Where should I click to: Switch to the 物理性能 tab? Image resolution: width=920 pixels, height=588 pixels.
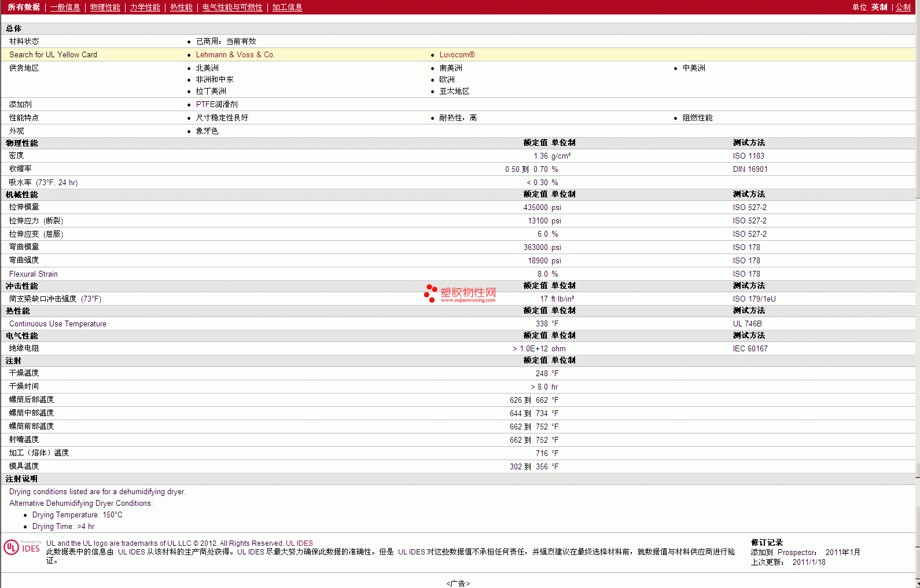pyautogui.click(x=105, y=7)
